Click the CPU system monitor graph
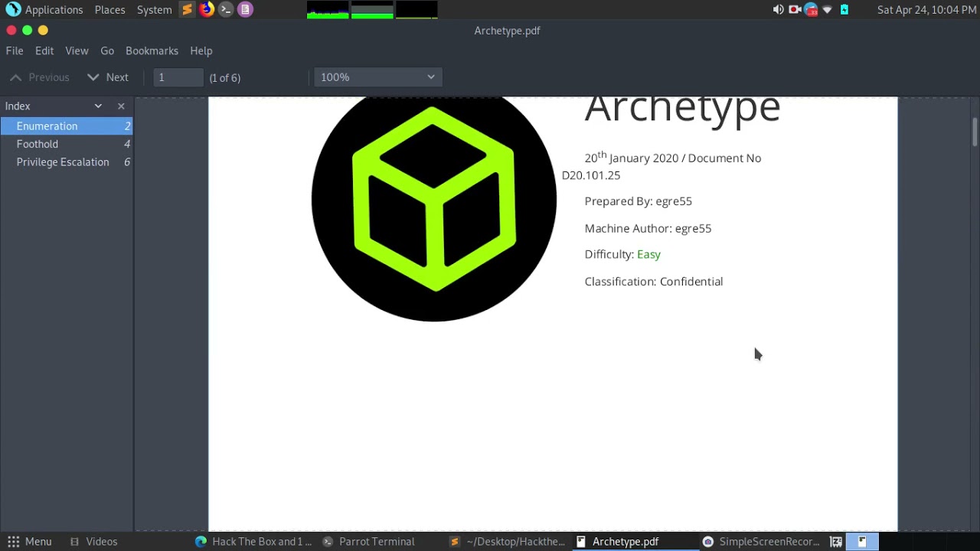Image resolution: width=980 pixels, height=551 pixels. click(328, 10)
